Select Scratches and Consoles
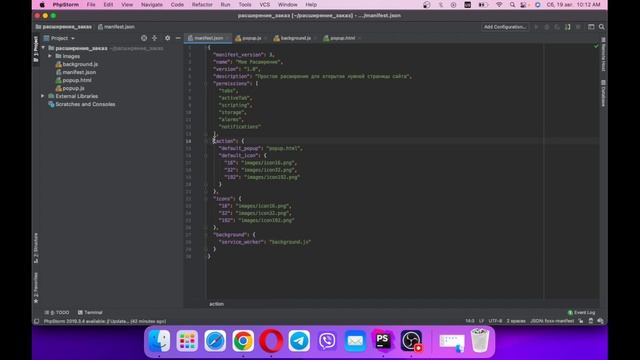The height and width of the screenshot is (360, 640). point(82,104)
